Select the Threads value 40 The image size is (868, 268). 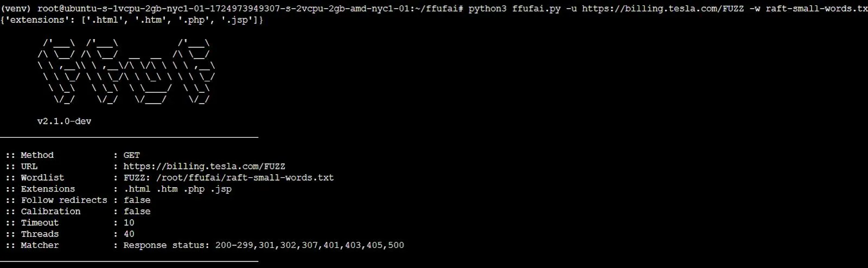[129, 234]
